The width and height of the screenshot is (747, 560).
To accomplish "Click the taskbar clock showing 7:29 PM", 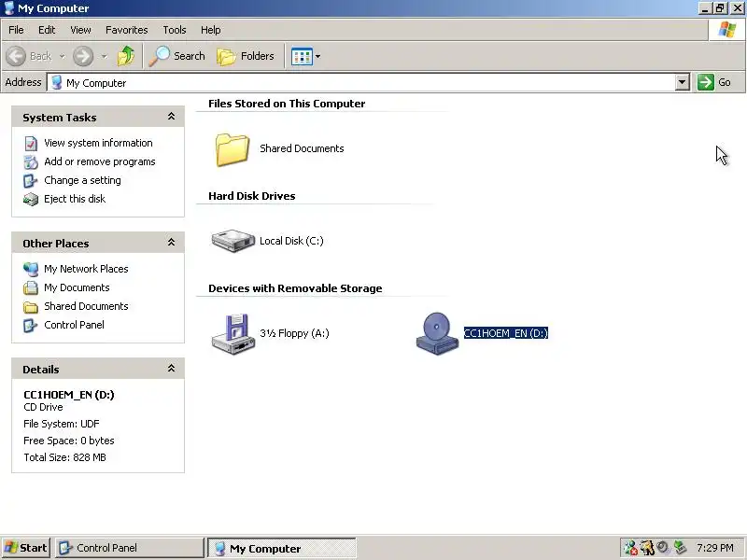I will coord(715,548).
